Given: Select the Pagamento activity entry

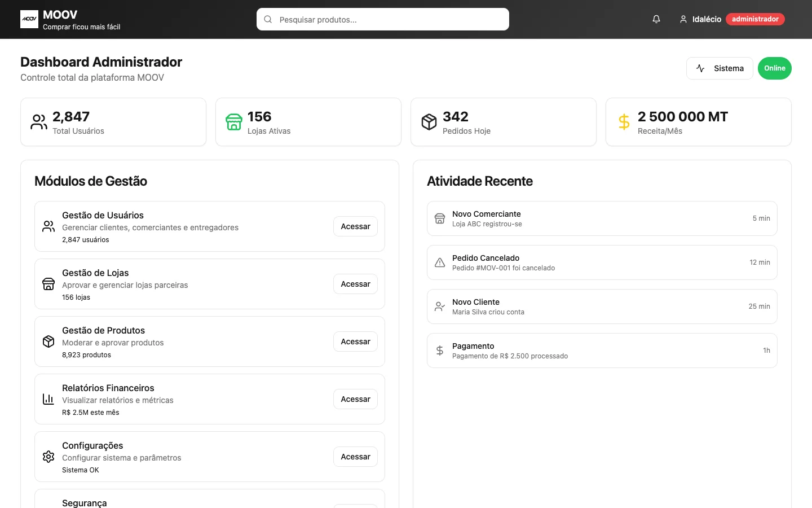Looking at the screenshot, I should (x=602, y=351).
